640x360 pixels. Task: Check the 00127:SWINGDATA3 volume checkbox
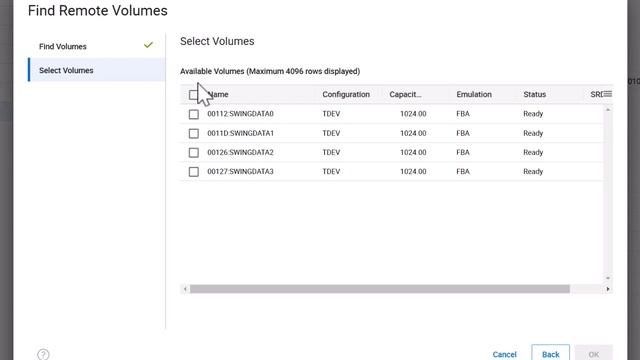(x=193, y=172)
